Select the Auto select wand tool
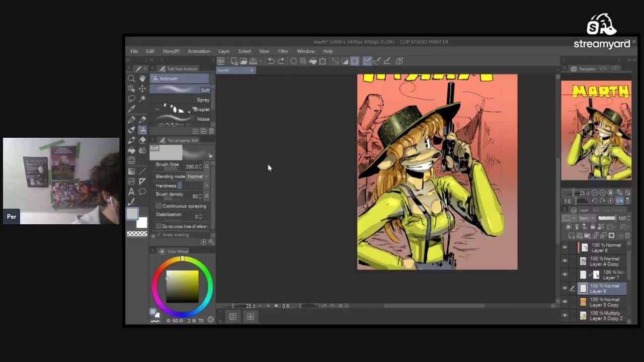 point(142,99)
